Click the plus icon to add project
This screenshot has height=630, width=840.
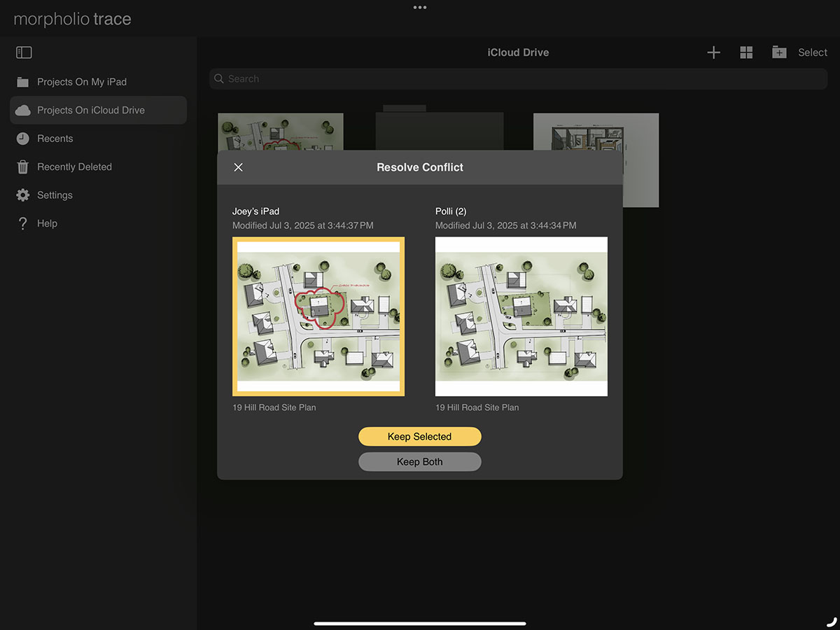tap(713, 52)
